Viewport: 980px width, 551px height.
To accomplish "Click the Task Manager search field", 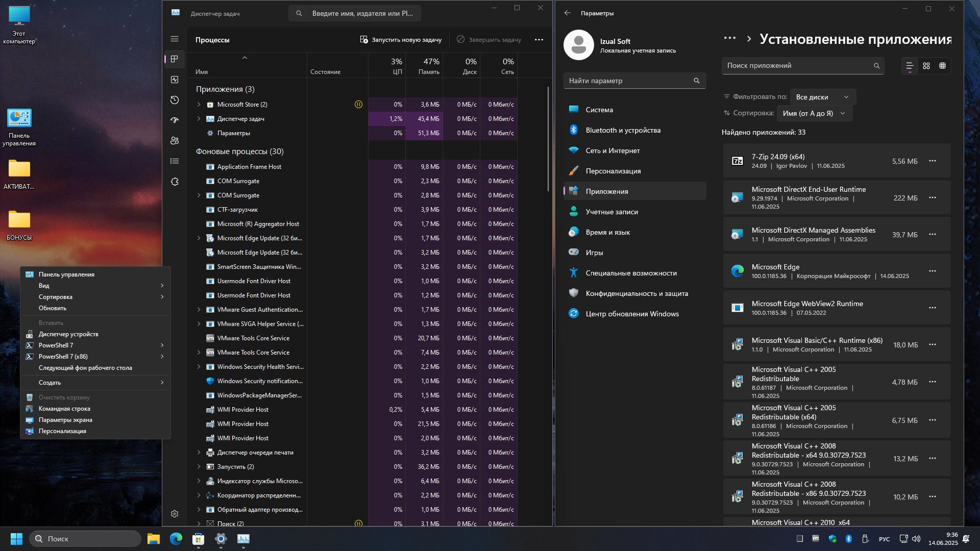I will pyautogui.click(x=355, y=13).
